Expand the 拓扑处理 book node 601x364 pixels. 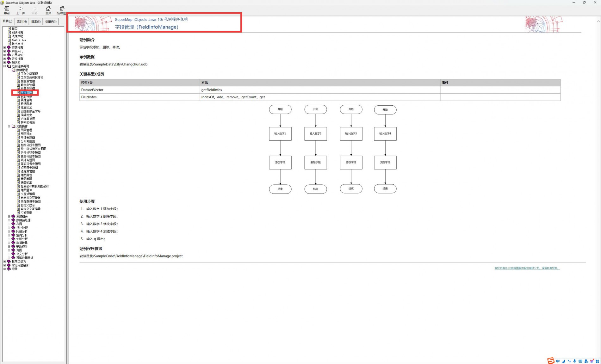(9, 228)
